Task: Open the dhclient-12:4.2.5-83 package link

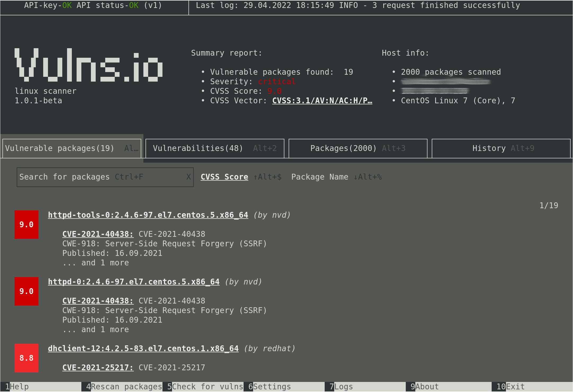Action: point(143,349)
